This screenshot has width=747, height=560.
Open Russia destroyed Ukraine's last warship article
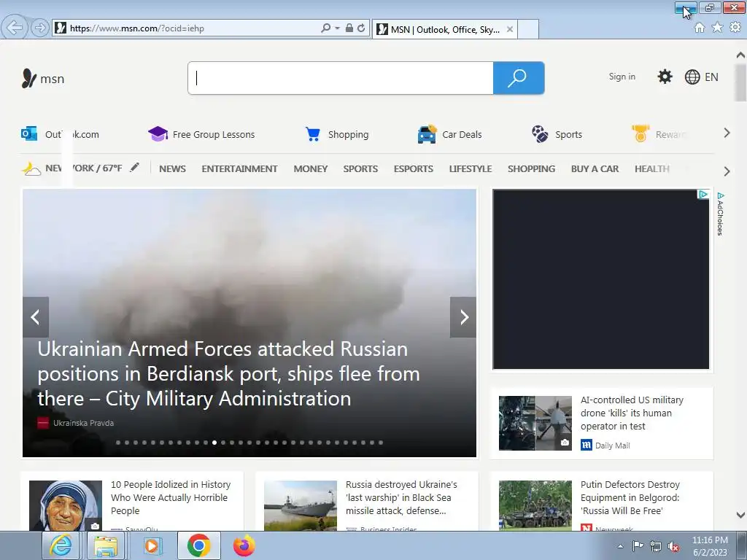click(401, 497)
